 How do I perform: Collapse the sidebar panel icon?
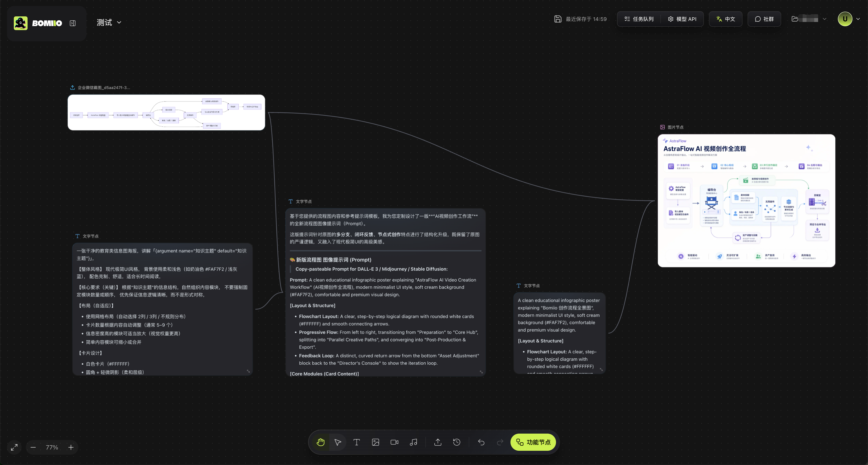[72, 23]
